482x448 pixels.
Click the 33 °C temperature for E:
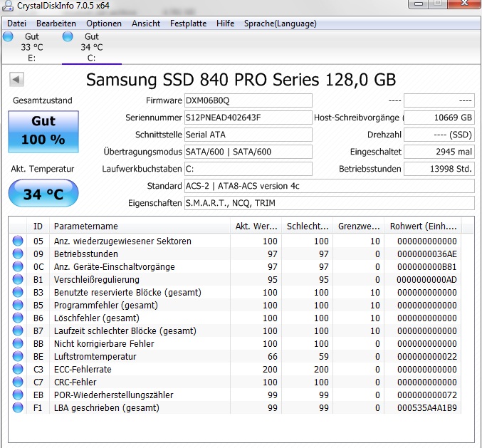[32, 47]
